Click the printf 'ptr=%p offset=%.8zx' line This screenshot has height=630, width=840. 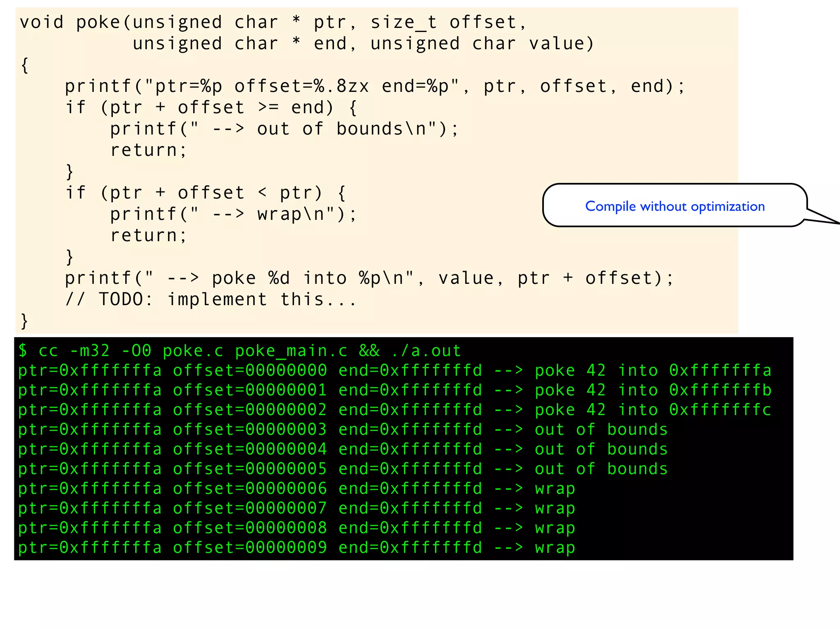click(374, 87)
